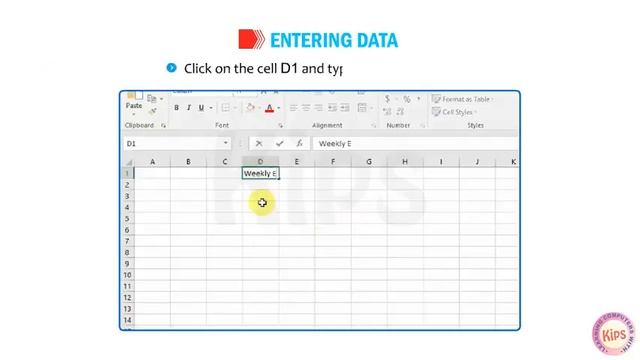Apply the Percent Style format

[x=407, y=99]
